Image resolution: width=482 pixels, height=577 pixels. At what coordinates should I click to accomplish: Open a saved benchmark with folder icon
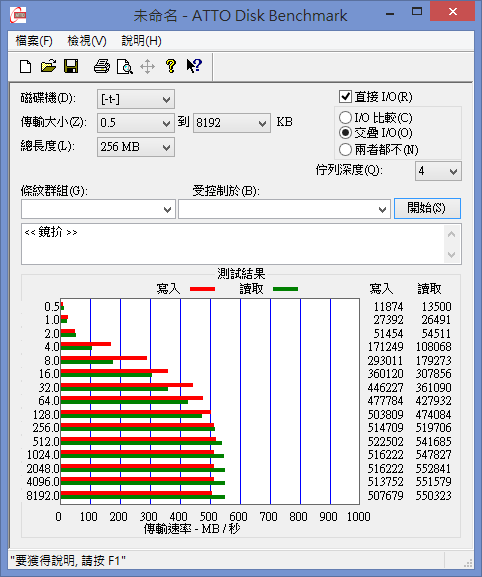[x=48, y=66]
